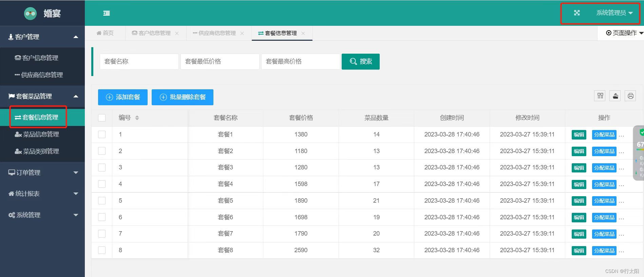This screenshot has height=277, width=644.
Task: Click the 菜品数量 cell showing 21
Action: pyautogui.click(x=376, y=201)
